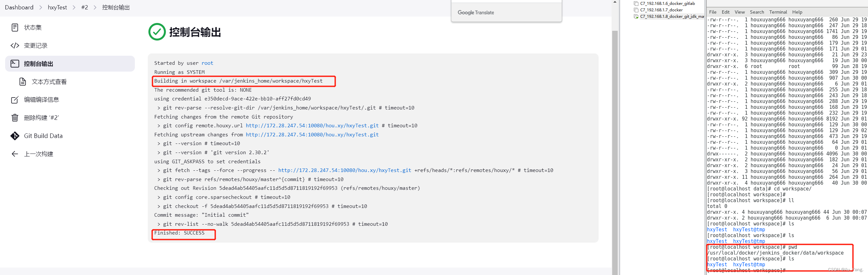Open the terminal View menu
This screenshot has height=275, width=868.
point(740,12)
